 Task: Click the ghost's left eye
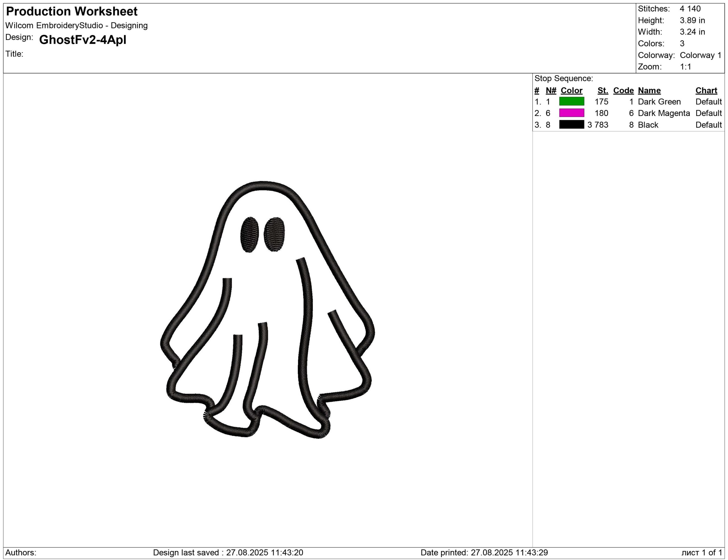pyautogui.click(x=249, y=235)
